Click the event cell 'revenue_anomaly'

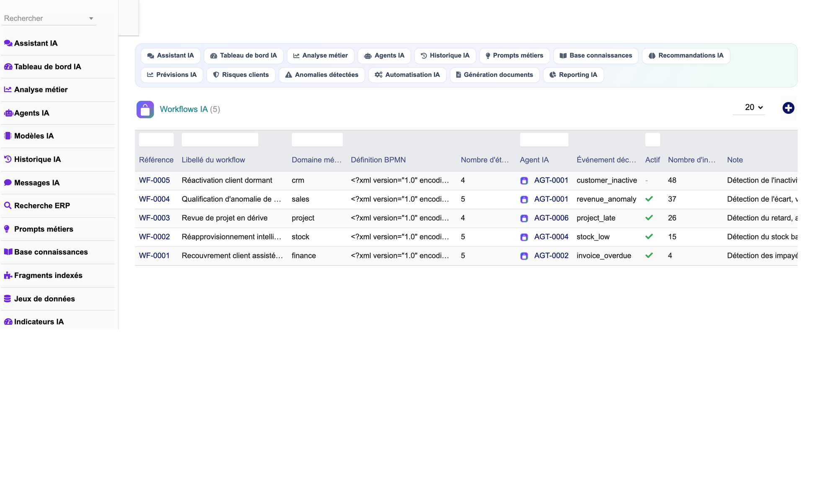[x=606, y=199]
